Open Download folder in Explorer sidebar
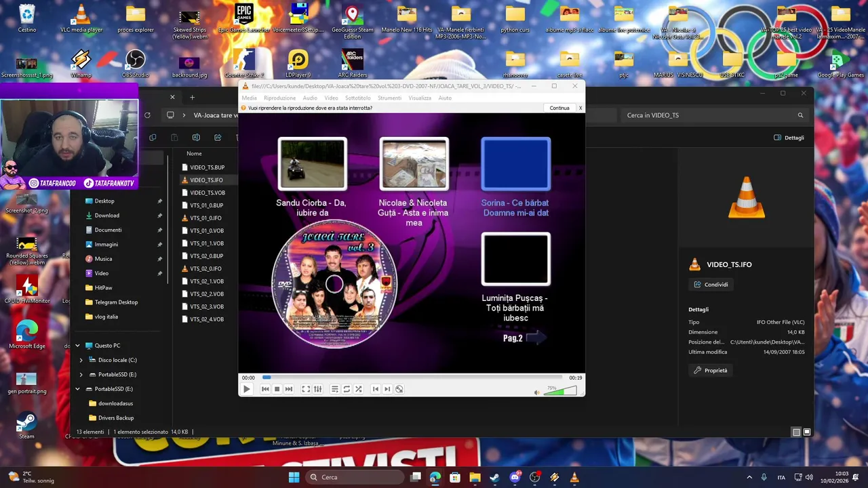This screenshot has height=488, width=868. click(x=106, y=216)
